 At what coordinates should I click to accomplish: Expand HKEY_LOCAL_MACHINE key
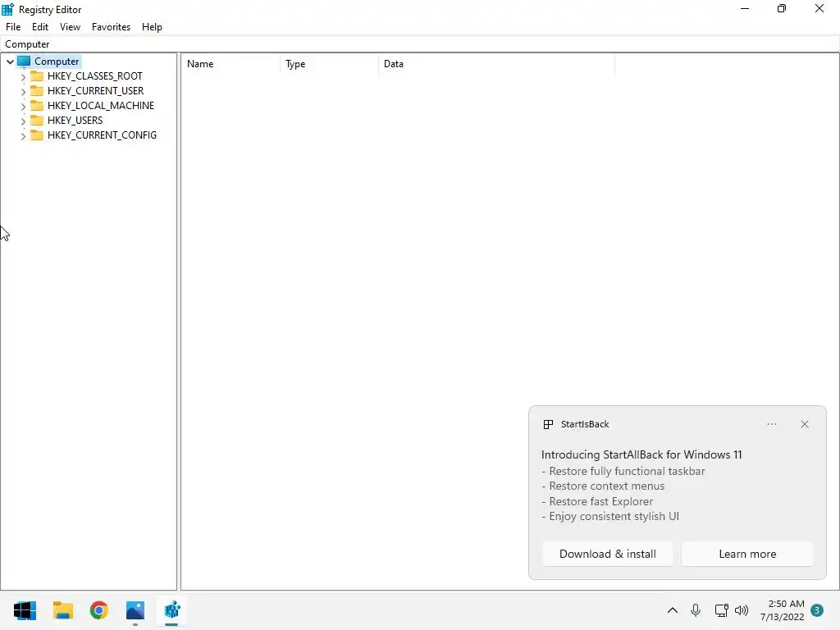pyautogui.click(x=23, y=106)
